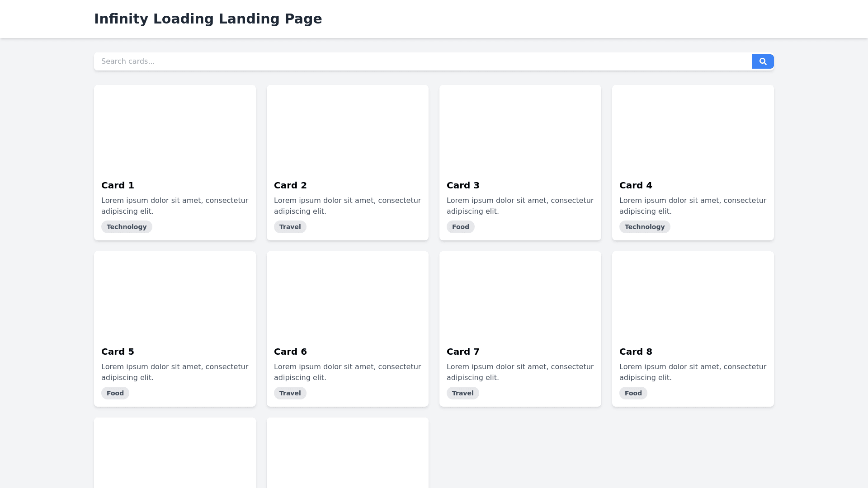Click the Technology tag on Card 1
This screenshot has height=488, width=868.
point(127,227)
